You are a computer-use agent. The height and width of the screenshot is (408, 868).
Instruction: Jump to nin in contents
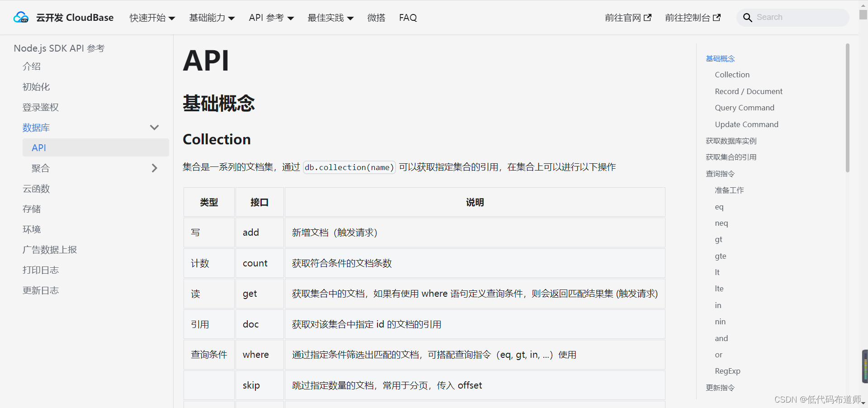coord(720,322)
